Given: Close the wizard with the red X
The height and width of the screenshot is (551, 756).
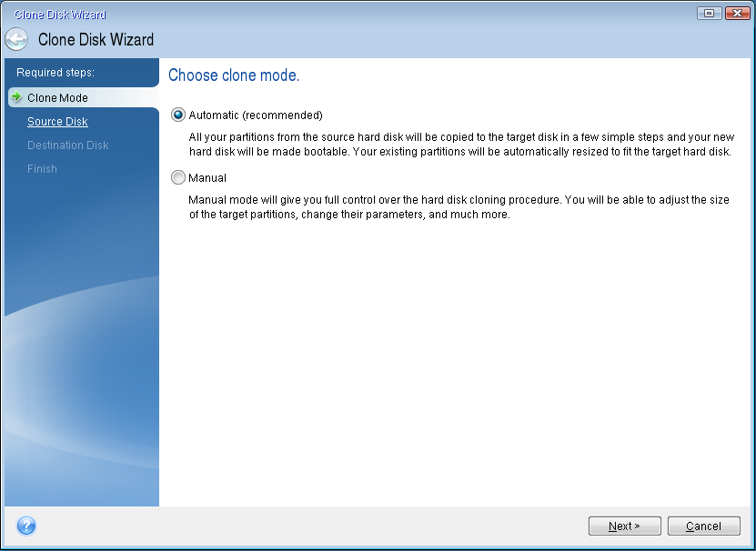Looking at the screenshot, I should [739, 13].
